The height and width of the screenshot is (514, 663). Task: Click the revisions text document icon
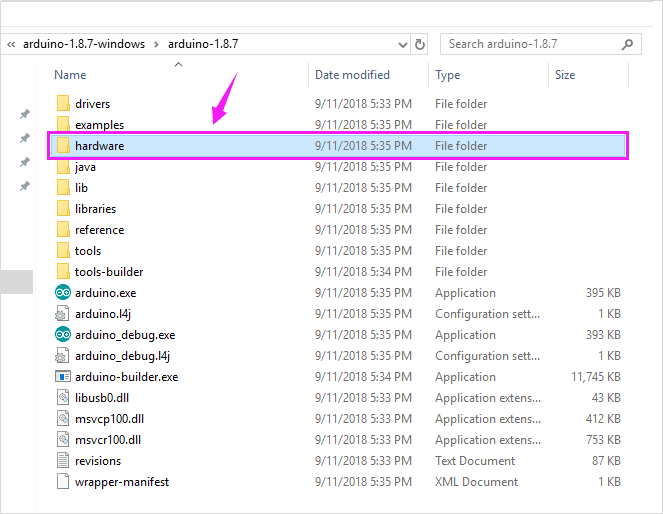pyautogui.click(x=63, y=460)
